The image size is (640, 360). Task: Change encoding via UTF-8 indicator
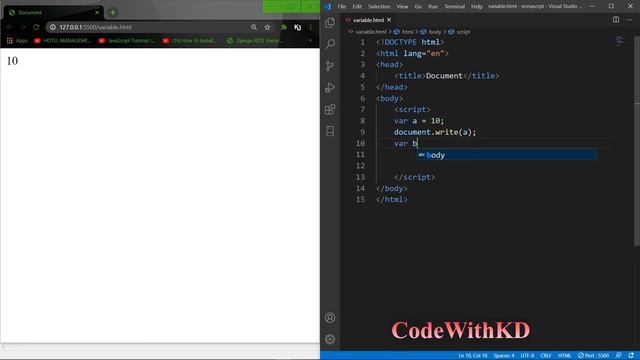coord(527,356)
